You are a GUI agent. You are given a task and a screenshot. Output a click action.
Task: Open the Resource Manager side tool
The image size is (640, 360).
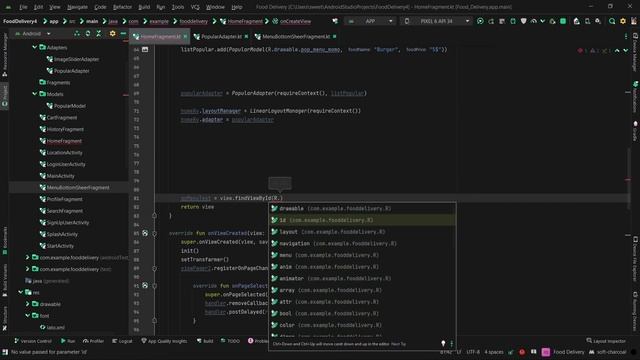coord(4,55)
